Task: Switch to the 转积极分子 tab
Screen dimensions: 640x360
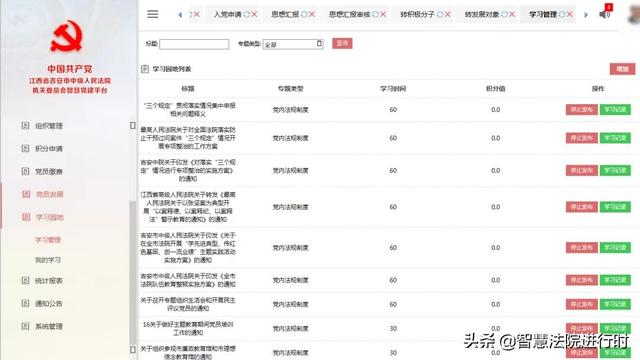Action: pyautogui.click(x=418, y=14)
